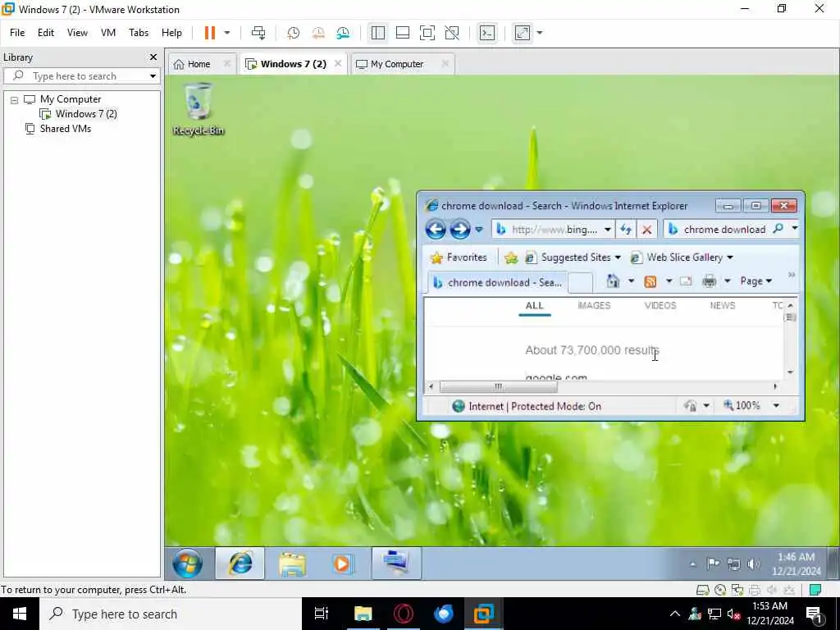The width and height of the screenshot is (840, 630).
Task: Suspend the VM with the orange pause icon
Action: click(x=209, y=33)
